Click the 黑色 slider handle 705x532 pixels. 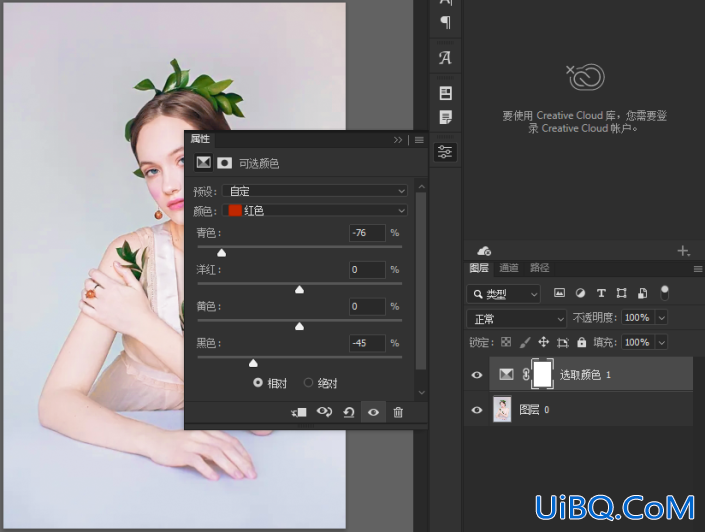click(253, 363)
